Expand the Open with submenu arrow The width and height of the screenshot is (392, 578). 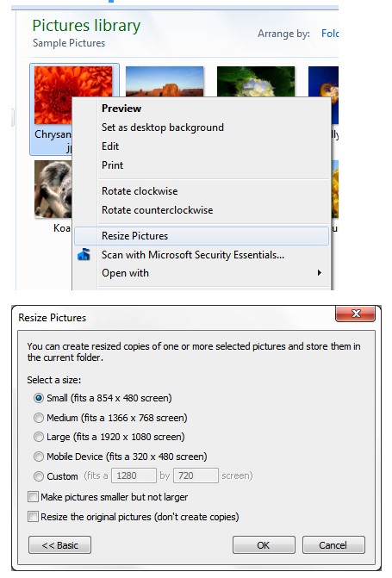320,273
